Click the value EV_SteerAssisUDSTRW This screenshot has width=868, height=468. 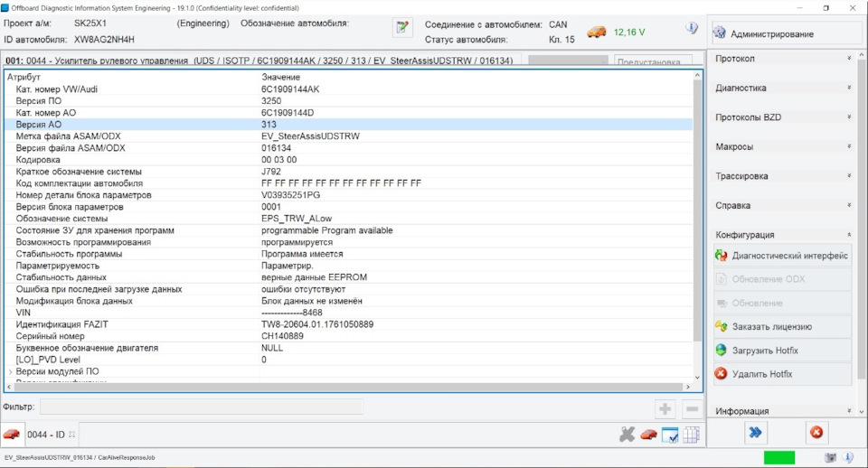310,136
